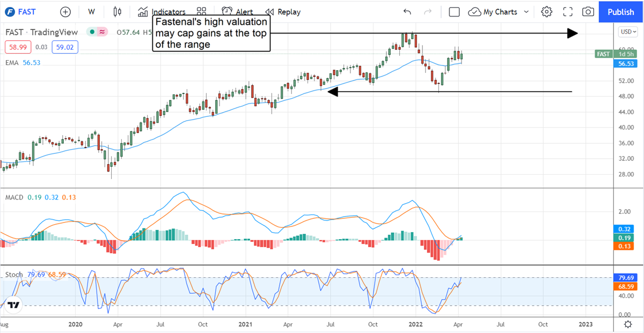The width and height of the screenshot is (644, 333).
Task: Click the Publish button
Action: (x=621, y=12)
